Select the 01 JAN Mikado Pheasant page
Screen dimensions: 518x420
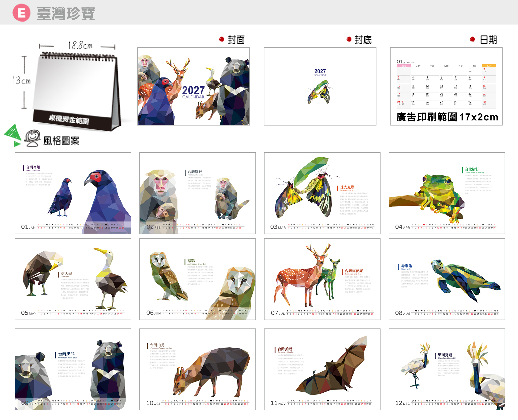(x=73, y=193)
